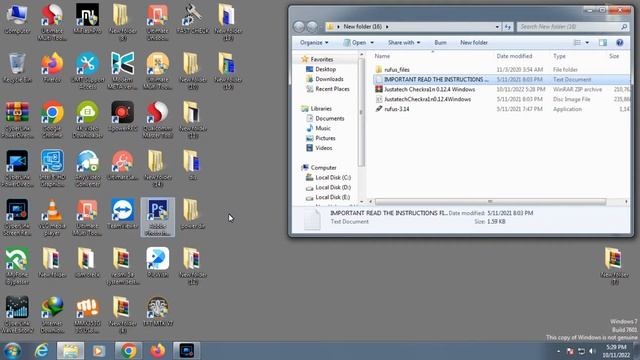
Task: Select the MiFlashPro desktop shortcut
Action: 87,19
